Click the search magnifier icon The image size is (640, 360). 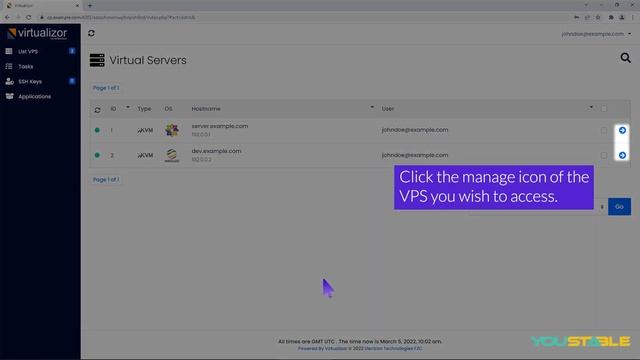(x=625, y=58)
